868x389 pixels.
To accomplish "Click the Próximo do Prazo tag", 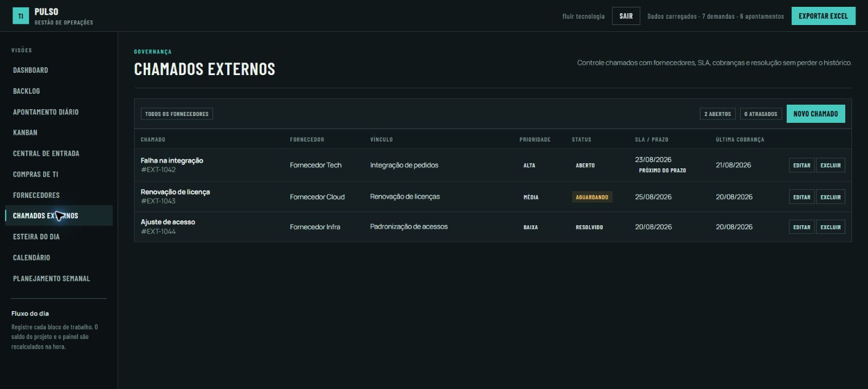I will click(x=662, y=170).
